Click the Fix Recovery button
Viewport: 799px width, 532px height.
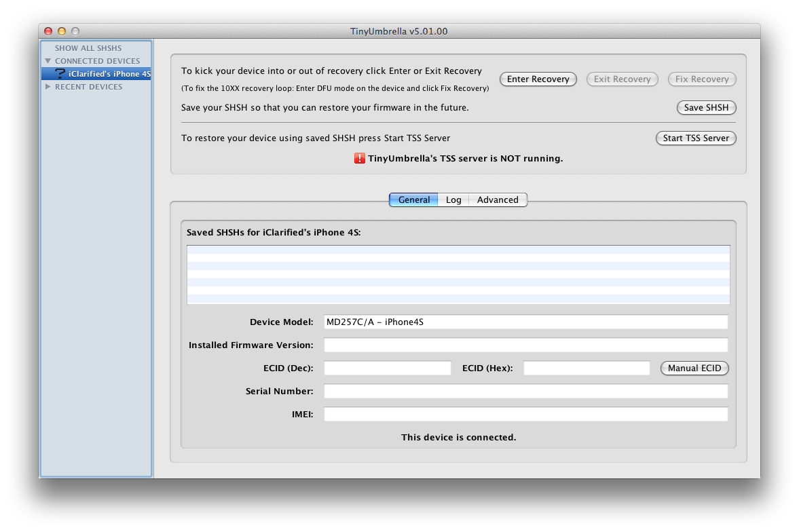click(x=702, y=79)
